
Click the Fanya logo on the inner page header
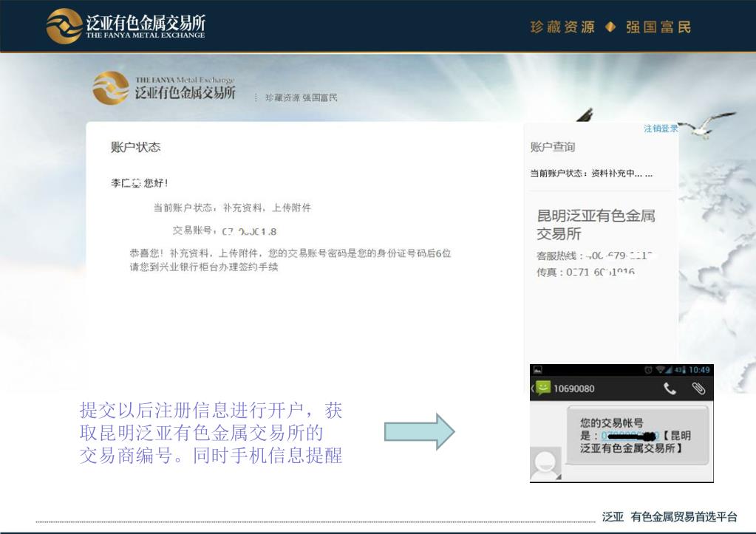pyautogui.click(x=110, y=88)
